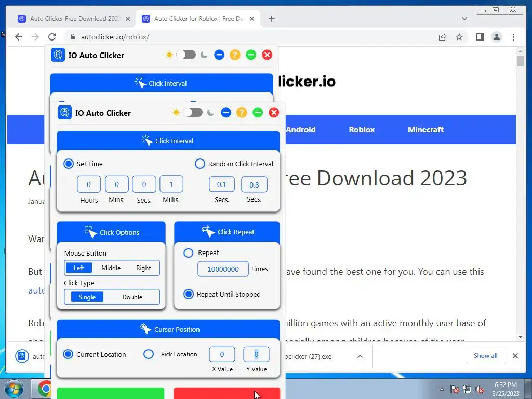The image size is (532, 399).
Task: Click the 10000000 repeat times field
Action: coord(223,269)
